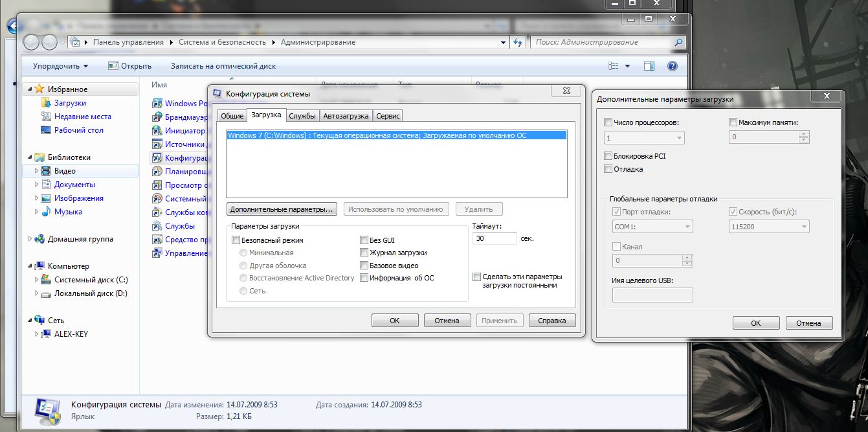Open the Музыка library icon
868x432 pixels.
[x=45, y=212]
